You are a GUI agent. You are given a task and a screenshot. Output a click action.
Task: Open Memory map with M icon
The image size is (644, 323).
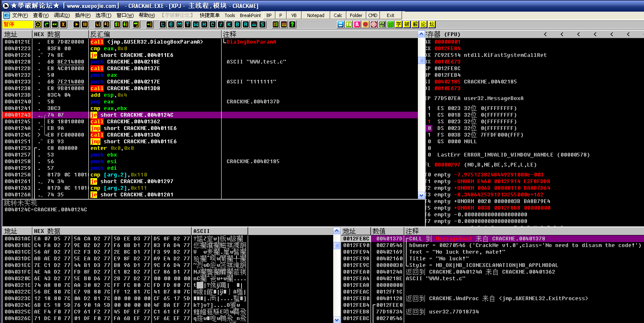179,24
